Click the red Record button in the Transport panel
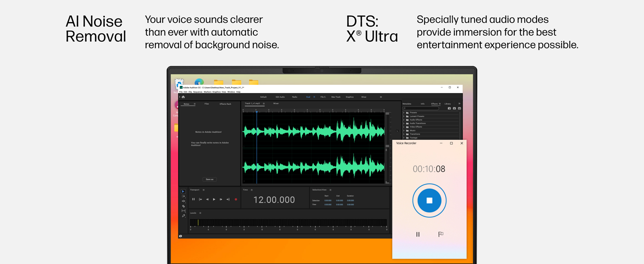644x264 pixels. coord(236,199)
